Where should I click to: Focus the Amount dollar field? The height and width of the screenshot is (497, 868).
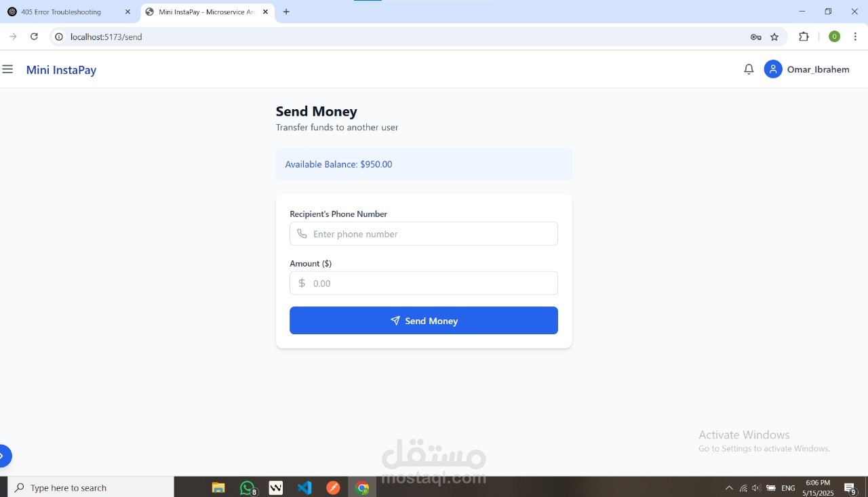pos(424,283)
